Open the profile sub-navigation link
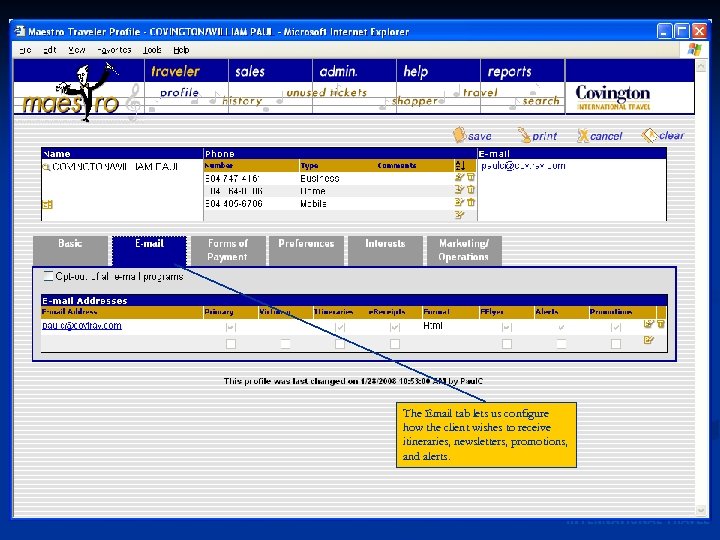Image resolution: width=720 pixels, height=540 pixels. 179,93
